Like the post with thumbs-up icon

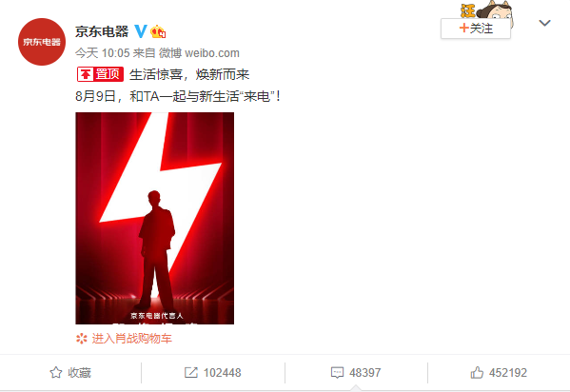tap(477, 372)
